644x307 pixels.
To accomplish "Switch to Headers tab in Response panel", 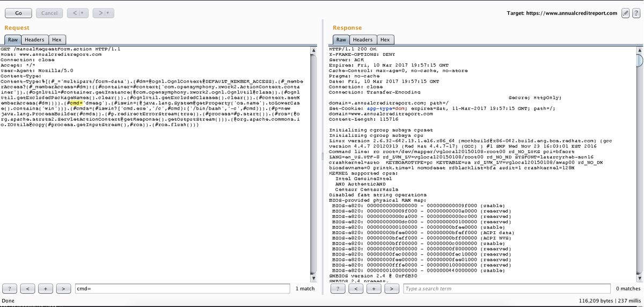I will [x=363, y=40].
